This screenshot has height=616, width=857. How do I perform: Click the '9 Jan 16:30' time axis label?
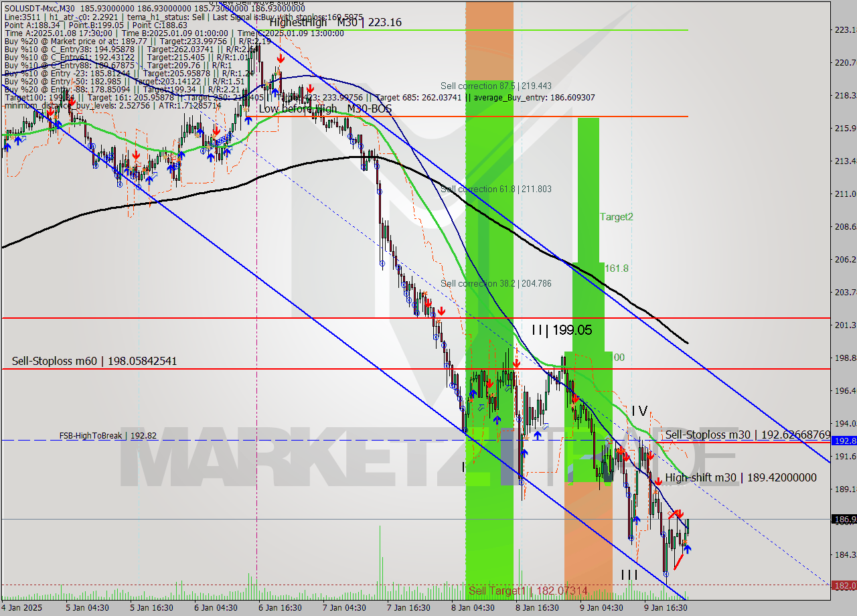[x=666, y=608]
